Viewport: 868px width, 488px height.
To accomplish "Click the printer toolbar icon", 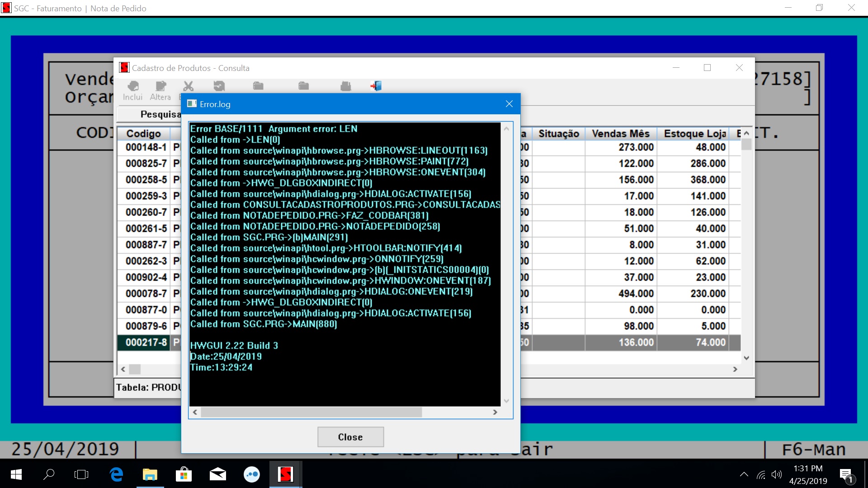I will point(346,86).
